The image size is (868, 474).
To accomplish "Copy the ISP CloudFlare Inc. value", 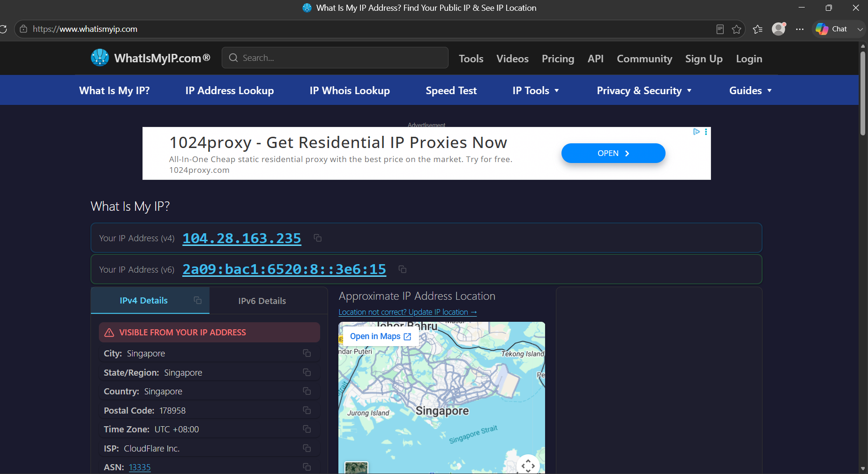I will click(x=307, y=448).
